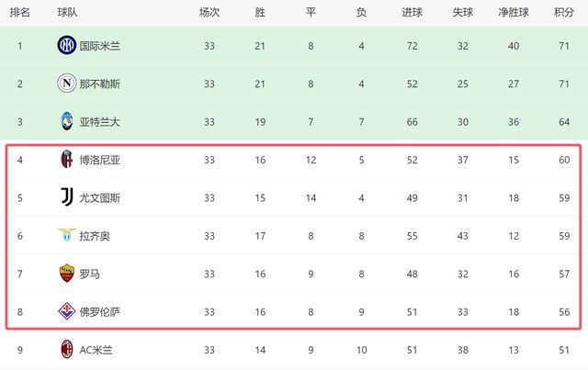Open the 佛罗伦萨 team name link
Image resolution: width=588 pixels, height=370 pixels.
pyautogui.click(x=101, y=311)
